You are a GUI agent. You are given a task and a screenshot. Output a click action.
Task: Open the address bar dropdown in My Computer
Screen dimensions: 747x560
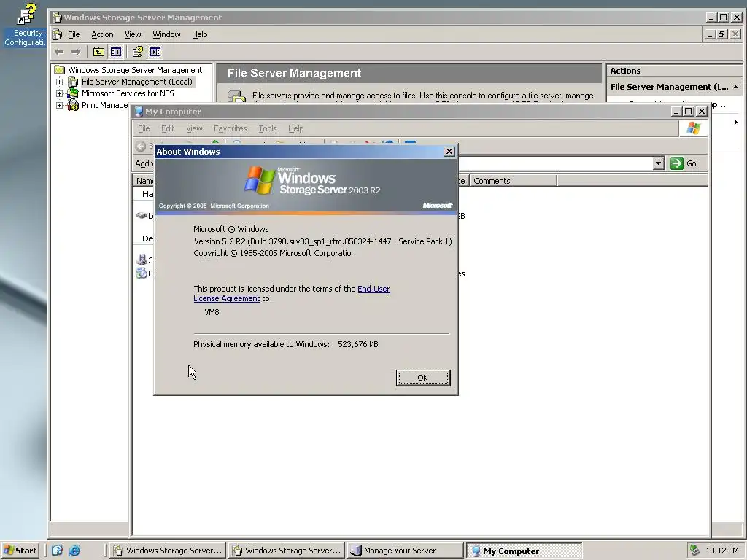pyautogui.click(x=659, y=163)
